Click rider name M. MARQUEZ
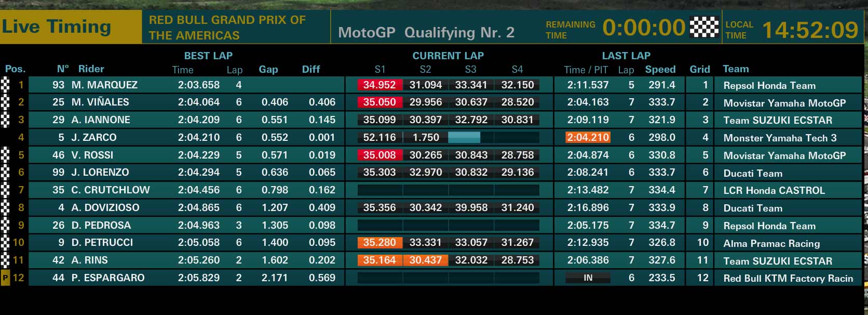The height and width of the screenshot is (315, 868). (x=104, y=85)
